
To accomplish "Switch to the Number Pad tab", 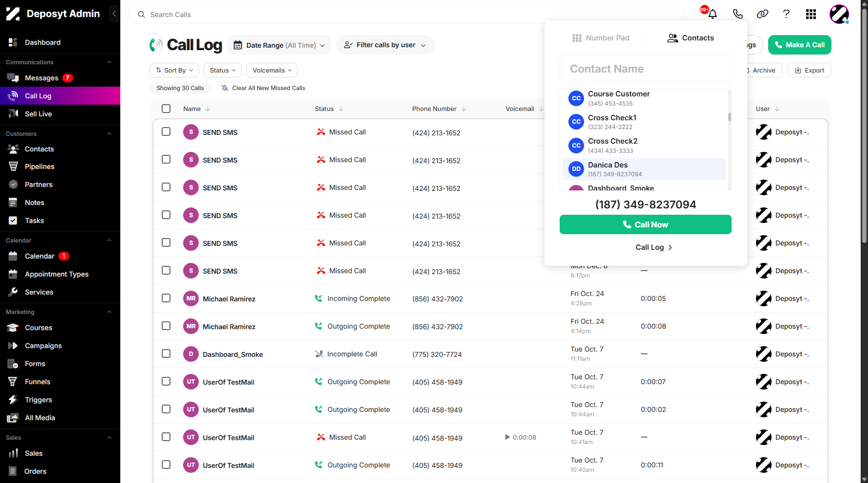I will [601, 38].
